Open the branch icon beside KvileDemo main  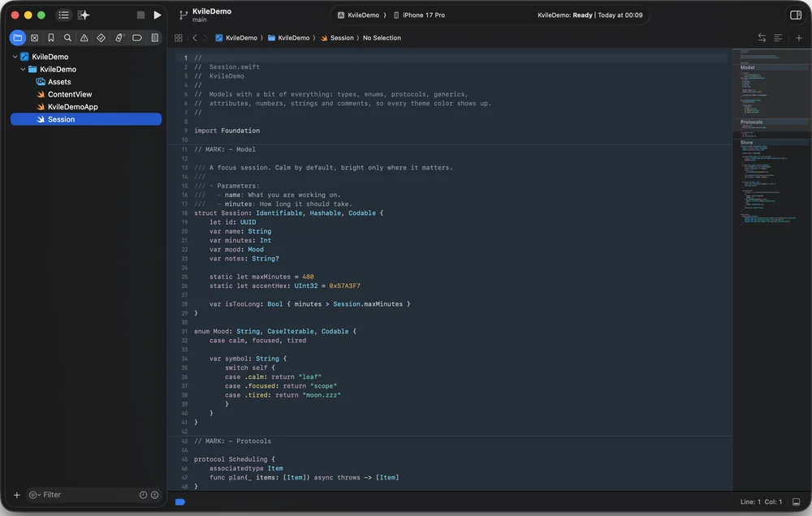tap(184, 15)
